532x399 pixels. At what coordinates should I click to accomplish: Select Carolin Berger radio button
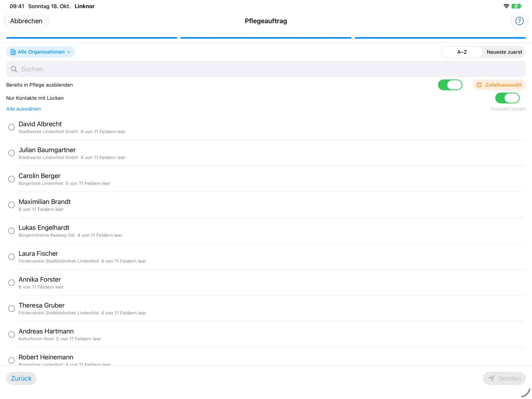pyautogui.click(x=12, y=179)
